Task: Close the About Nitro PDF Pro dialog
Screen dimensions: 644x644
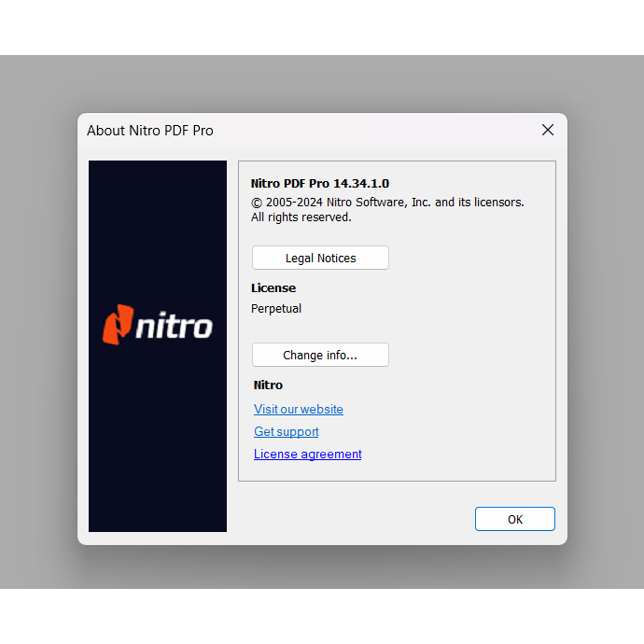Action: click(548, 130)
